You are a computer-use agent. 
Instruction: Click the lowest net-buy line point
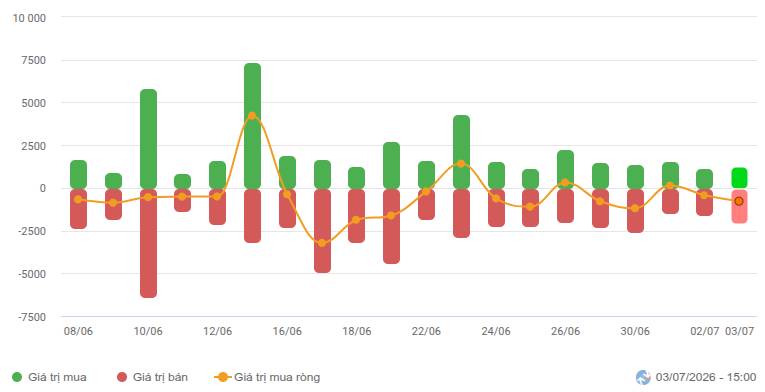point(322,243)
